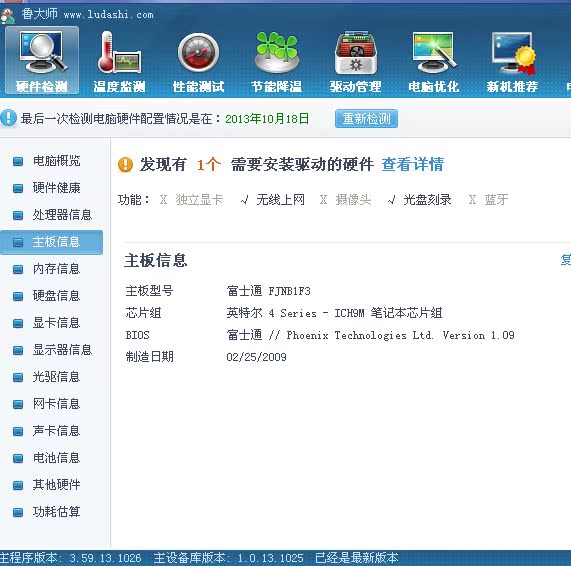Click the 主板信息 section heading
The height and width of the screenshot is (566, 571).
(x=155, y=261)
